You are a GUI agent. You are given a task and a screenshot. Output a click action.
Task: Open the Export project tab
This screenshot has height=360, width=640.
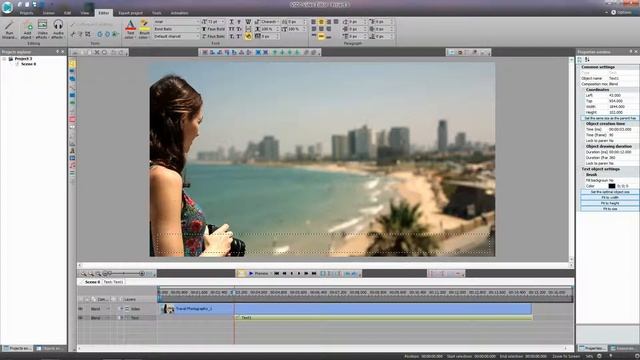130,13
